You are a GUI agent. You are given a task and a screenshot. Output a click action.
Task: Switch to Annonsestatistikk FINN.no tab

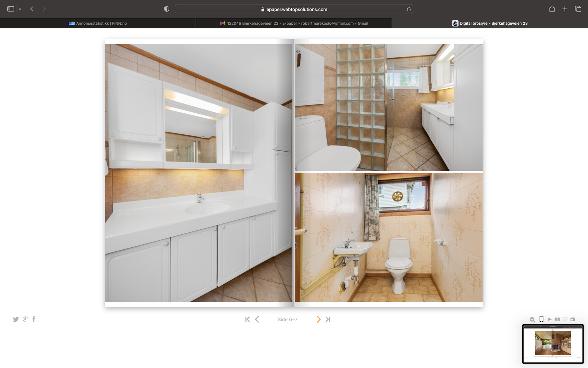coord(98,23)
